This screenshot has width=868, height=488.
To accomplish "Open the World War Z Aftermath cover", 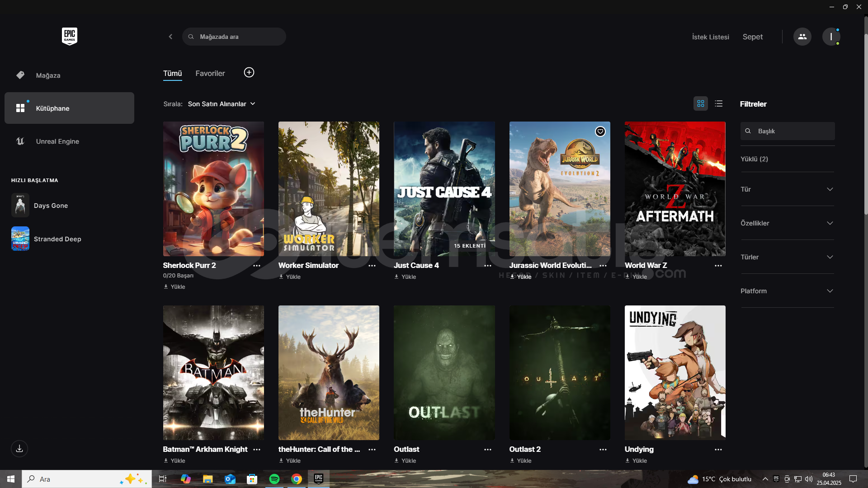I will coord(675,189).
